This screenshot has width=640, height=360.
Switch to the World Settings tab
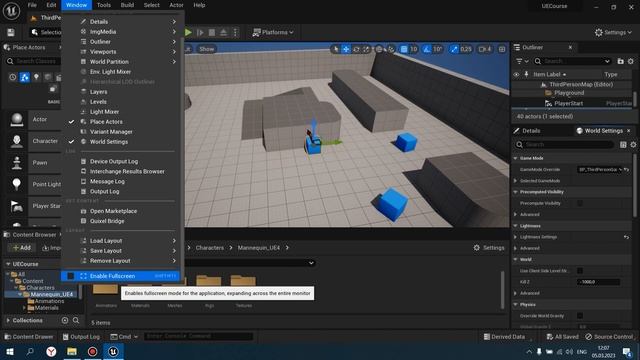coord(604,131)
